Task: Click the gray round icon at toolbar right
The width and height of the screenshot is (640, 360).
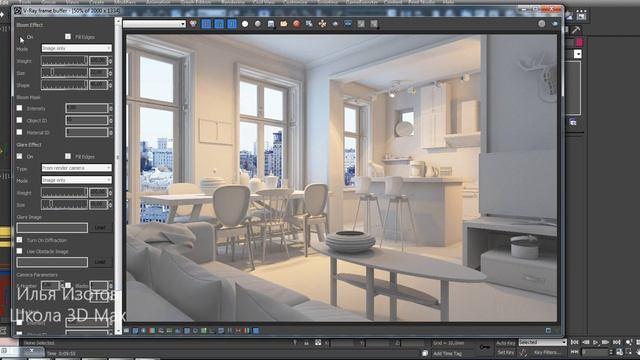Action: point(542,24)
